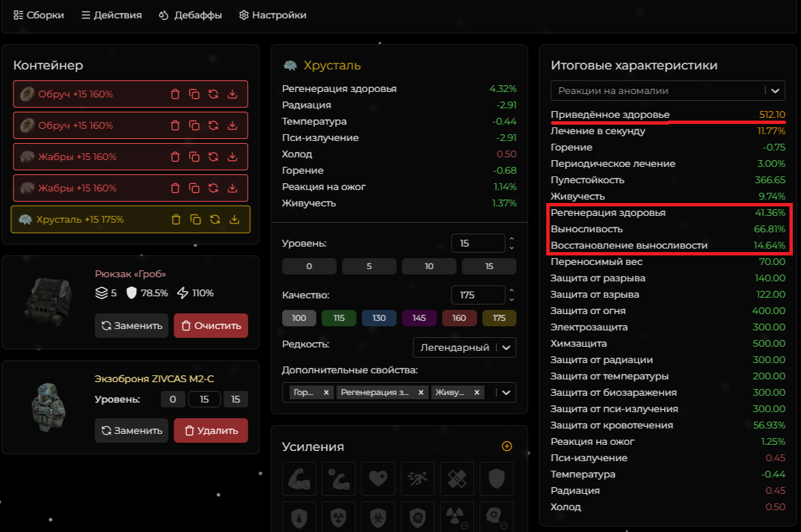The width and height of the screenshot is (801, 532).
Task: Set artifact level preset to 10
Action: pos(429,266)
